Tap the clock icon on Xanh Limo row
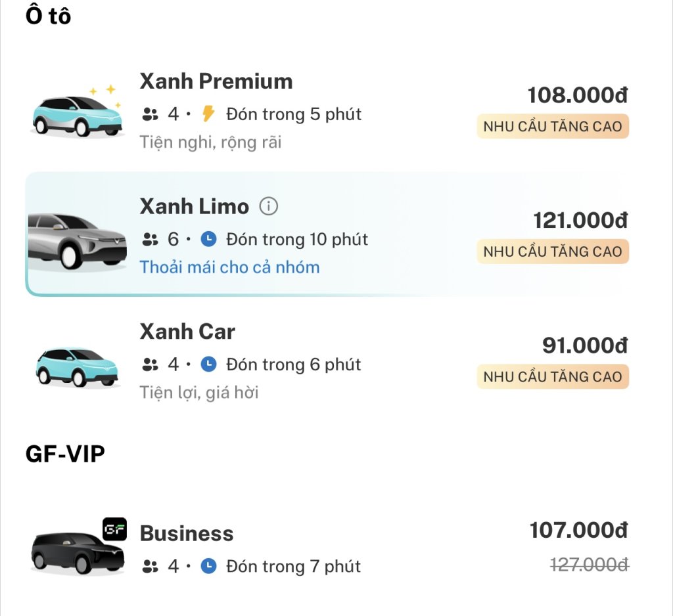This screenshot has height=616, width=673. (208, 239)
